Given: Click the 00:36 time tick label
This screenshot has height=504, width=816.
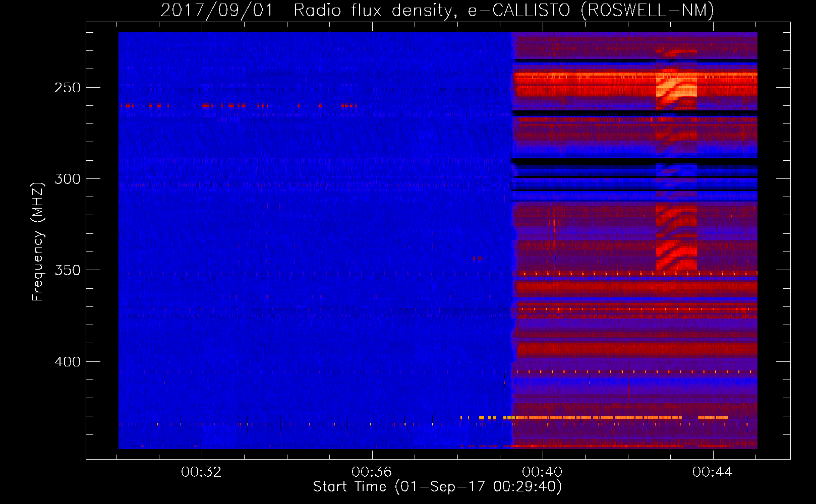Looking at the screenshot, I should pos(372,472).
